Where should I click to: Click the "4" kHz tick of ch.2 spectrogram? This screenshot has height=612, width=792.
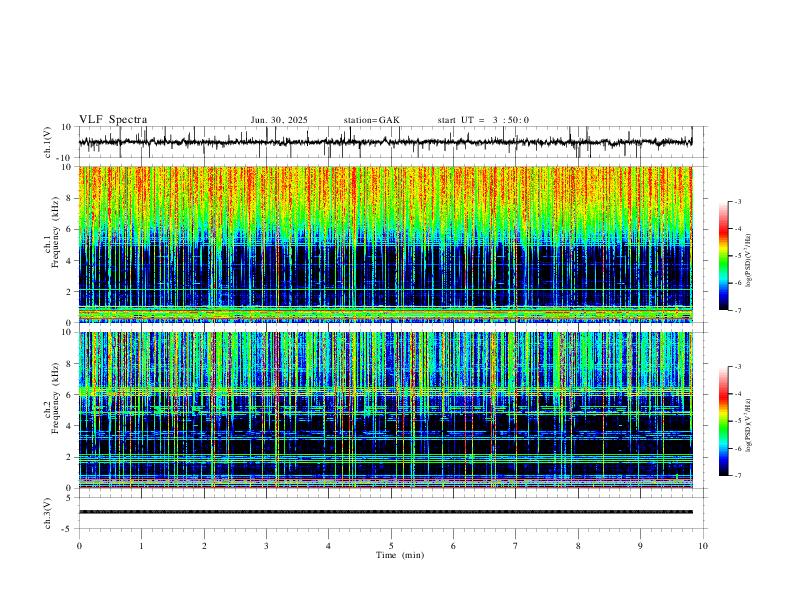coord(70,426)
